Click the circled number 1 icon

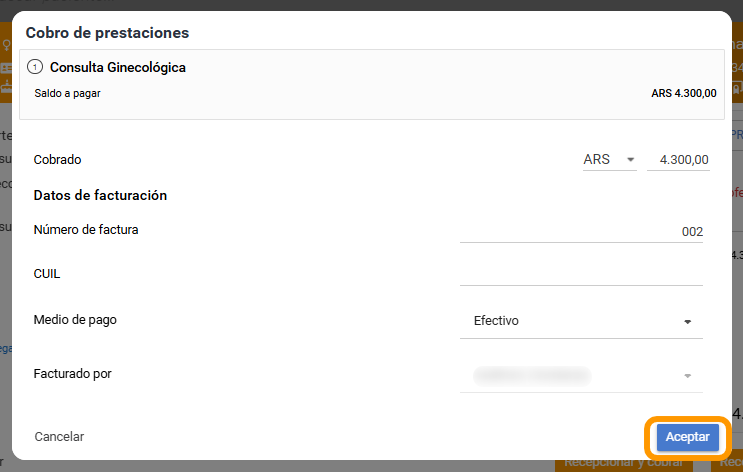pyautogui.click(x=35, y=67)
